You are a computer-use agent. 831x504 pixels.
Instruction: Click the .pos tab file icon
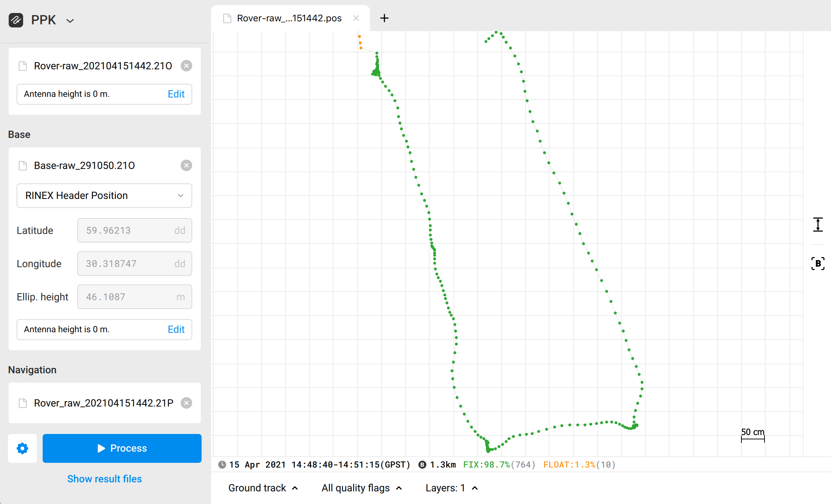point(227,18)
